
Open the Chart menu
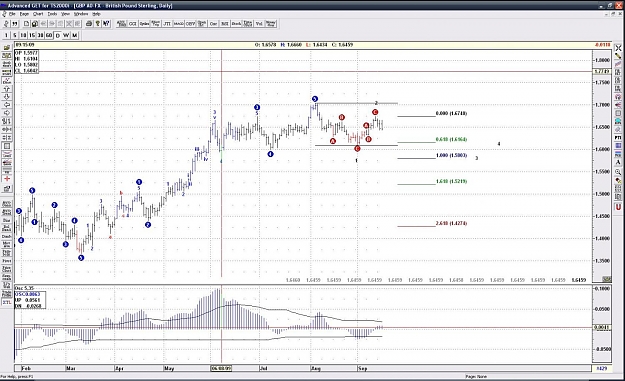pos(38,14)
